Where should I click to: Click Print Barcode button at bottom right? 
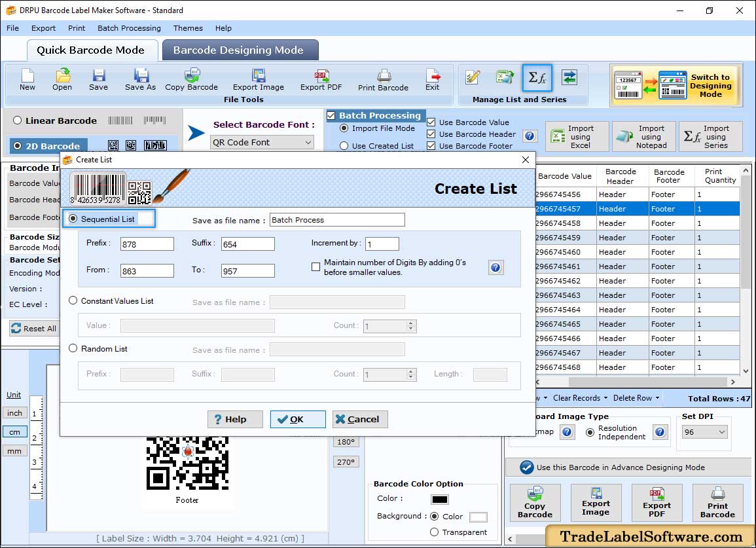coord(717,503)
